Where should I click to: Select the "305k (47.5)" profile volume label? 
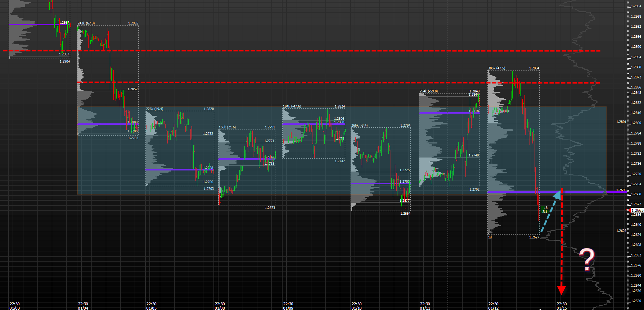point(496,68)
